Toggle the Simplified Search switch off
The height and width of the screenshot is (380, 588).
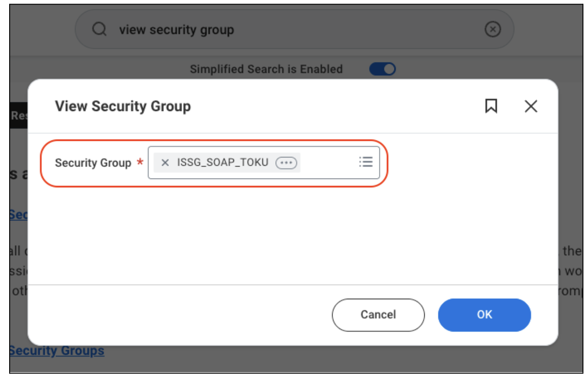(x=383, y=69)
